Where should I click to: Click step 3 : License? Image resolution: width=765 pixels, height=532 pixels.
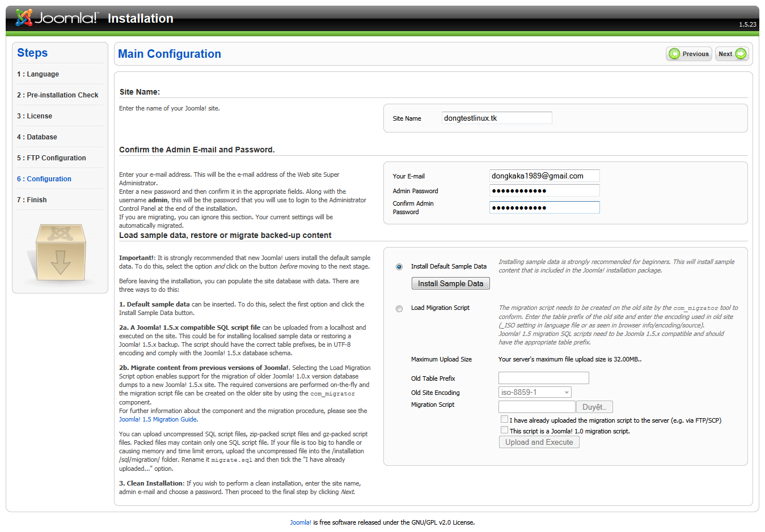pos(35,116)
